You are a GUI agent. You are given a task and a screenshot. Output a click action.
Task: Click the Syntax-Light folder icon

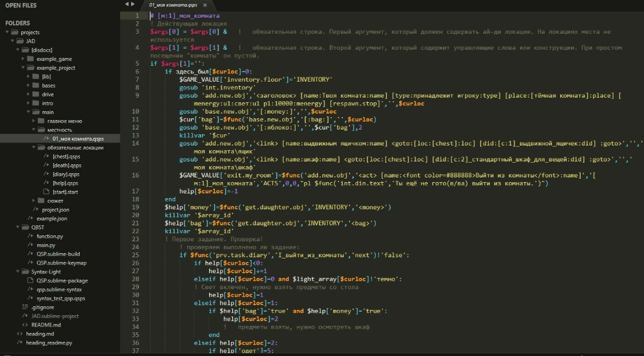pyautogui.click(x=25, y=271)
